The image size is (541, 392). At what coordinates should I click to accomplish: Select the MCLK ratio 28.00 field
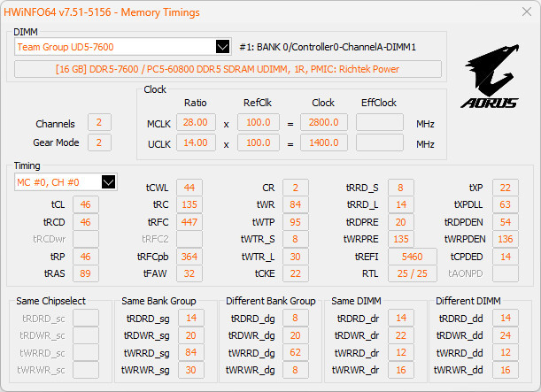pyautogui.click(x=196, y=122)
